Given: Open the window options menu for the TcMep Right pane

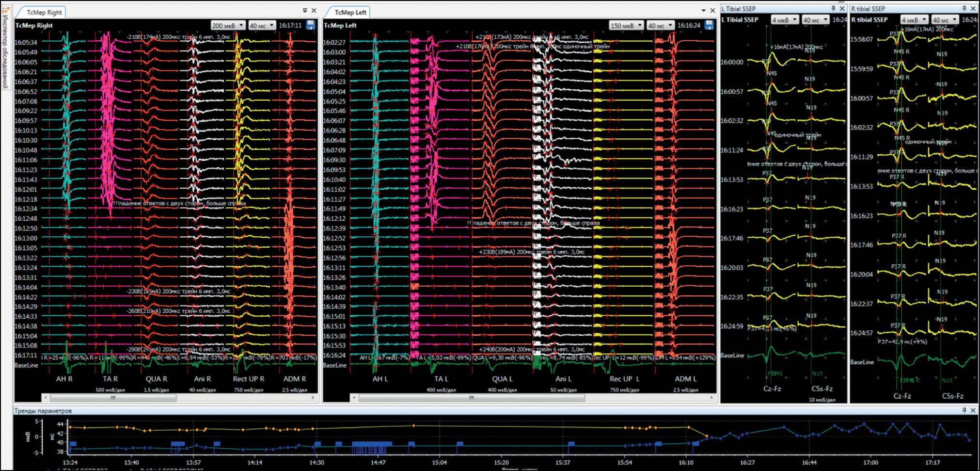Looking at the screenshot, I should point(305,11).
